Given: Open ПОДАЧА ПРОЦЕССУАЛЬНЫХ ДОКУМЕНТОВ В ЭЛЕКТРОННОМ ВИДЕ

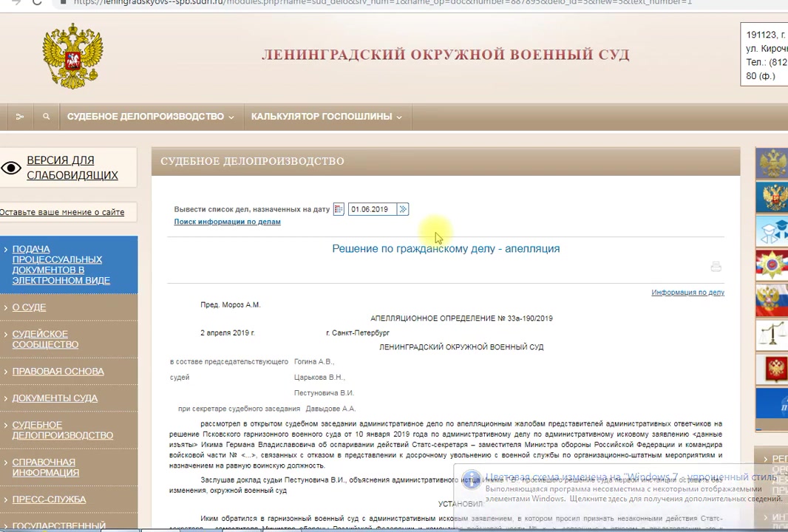Looking at the screenshot, I should 61,265.
